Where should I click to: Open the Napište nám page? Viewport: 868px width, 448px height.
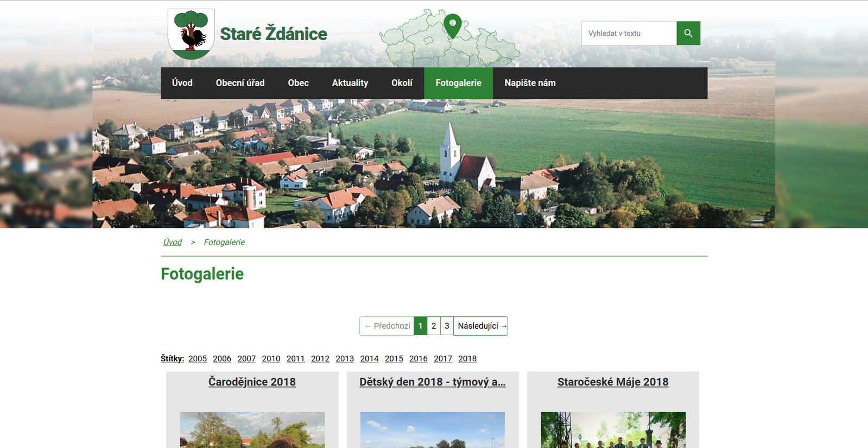click(530, 83)
